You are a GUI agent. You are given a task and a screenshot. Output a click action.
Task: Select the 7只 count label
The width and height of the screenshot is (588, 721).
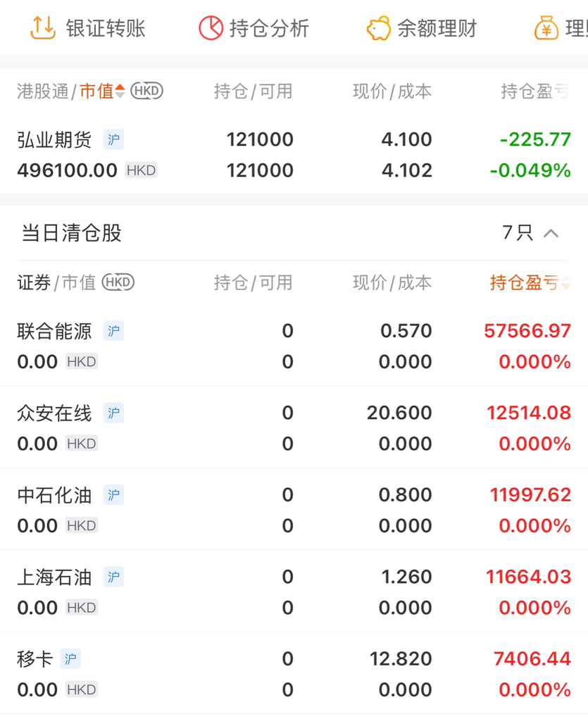[x=518, y=232]
